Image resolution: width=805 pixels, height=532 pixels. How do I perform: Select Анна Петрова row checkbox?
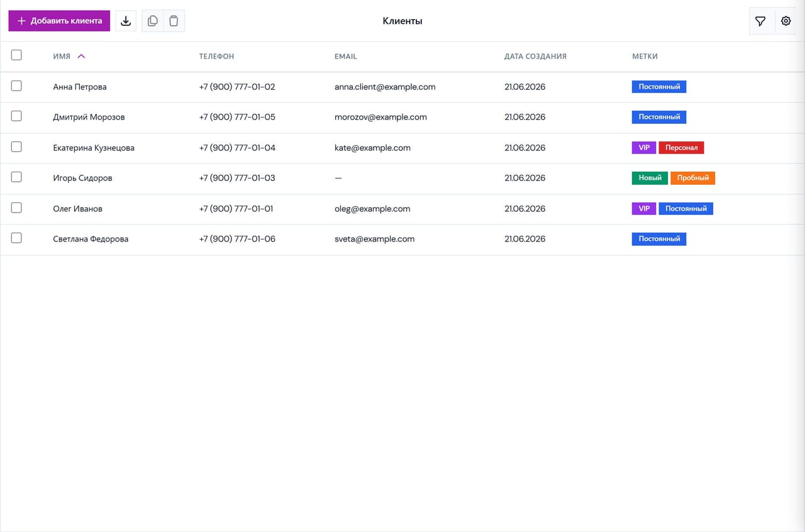point(16,86)
